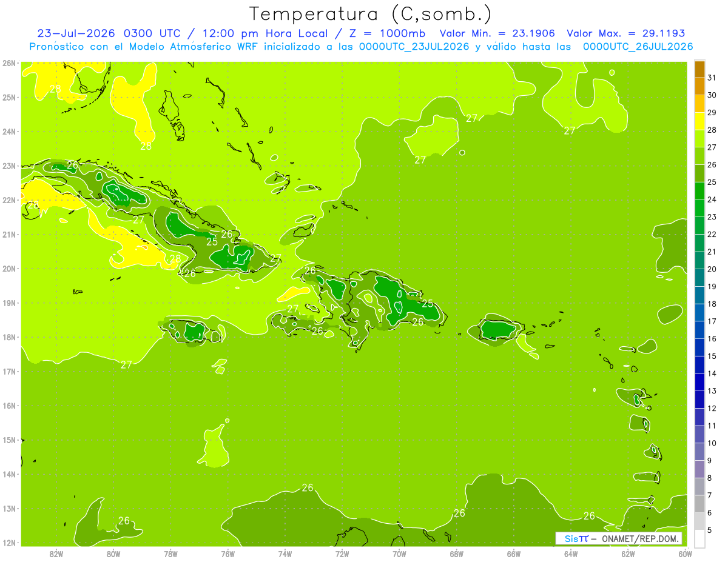Click "Valor Max. = 29.1193" in the header
728x562 pixels.
point(625,33)
